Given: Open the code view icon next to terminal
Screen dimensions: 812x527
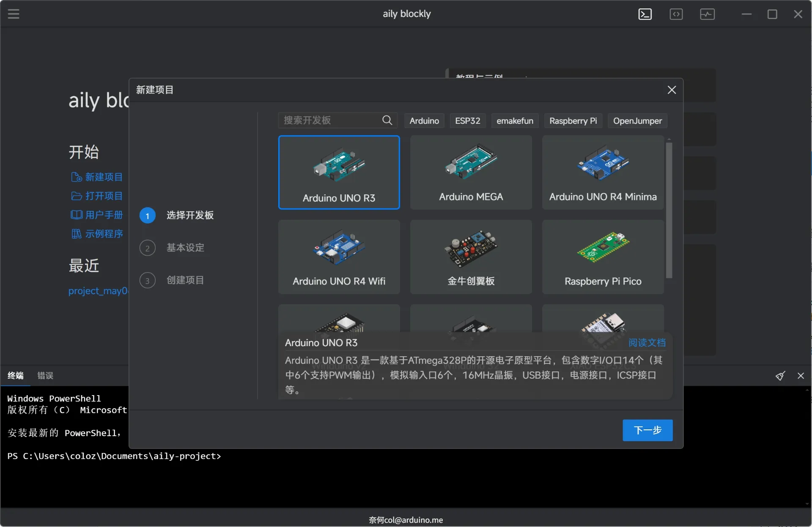Looking at the screenshot, I should coord(676,14).
